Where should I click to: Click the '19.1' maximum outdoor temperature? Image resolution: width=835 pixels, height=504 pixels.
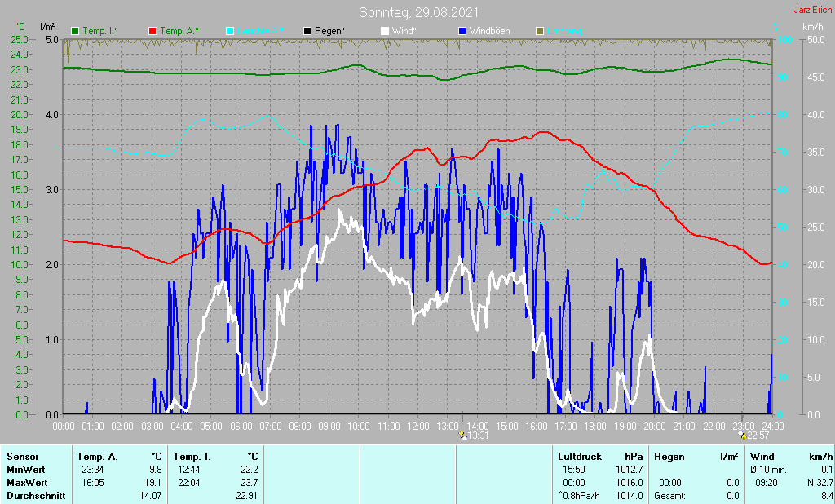[153, 483]
